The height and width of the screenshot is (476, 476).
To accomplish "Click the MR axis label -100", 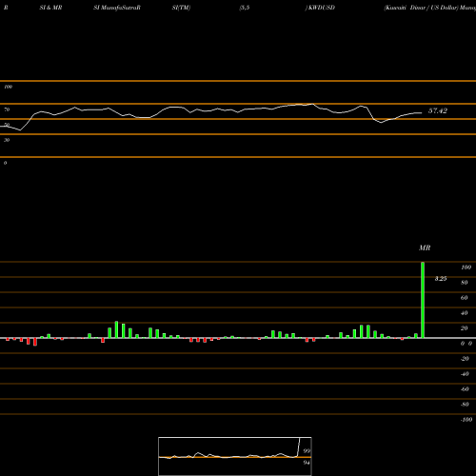I will (x=466, y=420).
